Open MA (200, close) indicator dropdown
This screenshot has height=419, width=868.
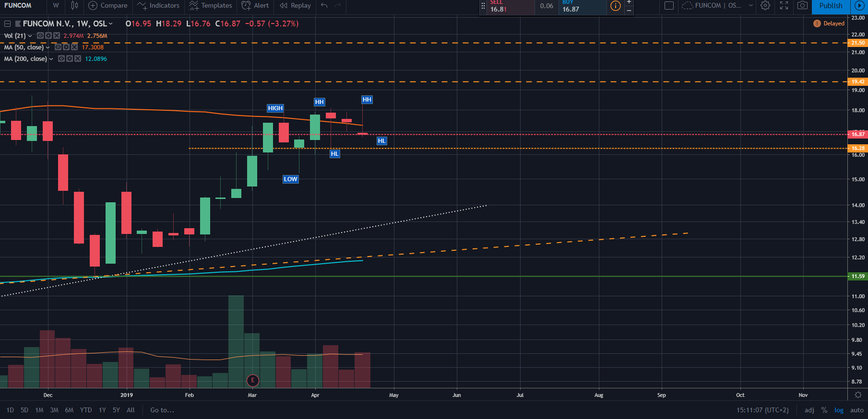click(x=51, y=59)
